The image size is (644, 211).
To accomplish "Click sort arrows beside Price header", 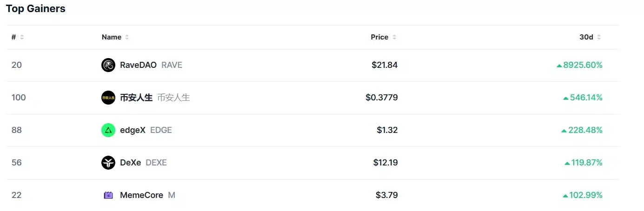I will point(394,37).
